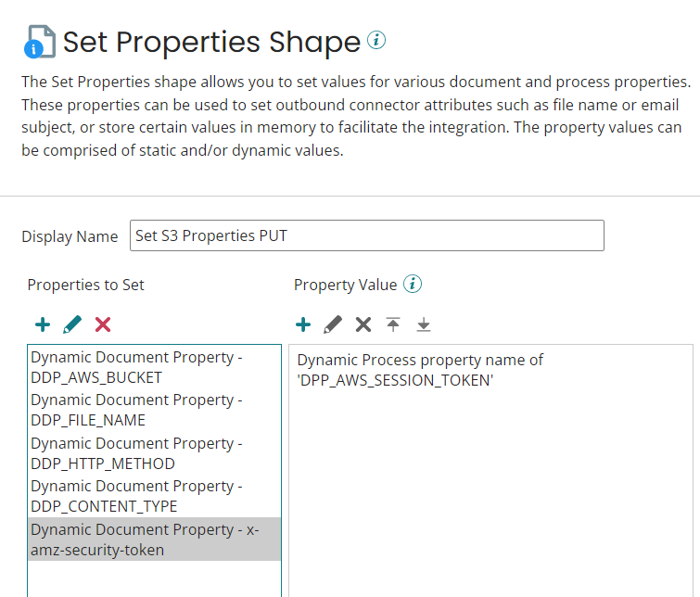This screenshot has width=700, height=597.
Task: Move property value to the bottom
Action: (424, 324)
